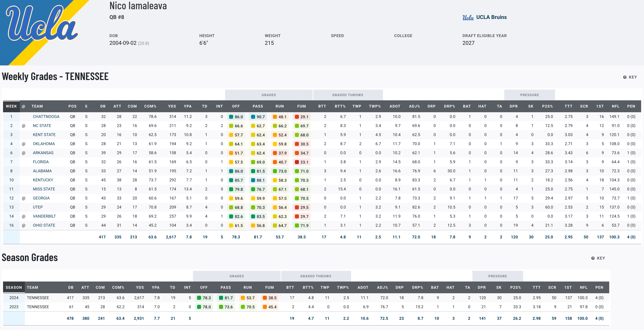The width and height of the screenshot is (644, 330).
Task: Sort season table by SEASON column
Action: (x=14, y=288)
